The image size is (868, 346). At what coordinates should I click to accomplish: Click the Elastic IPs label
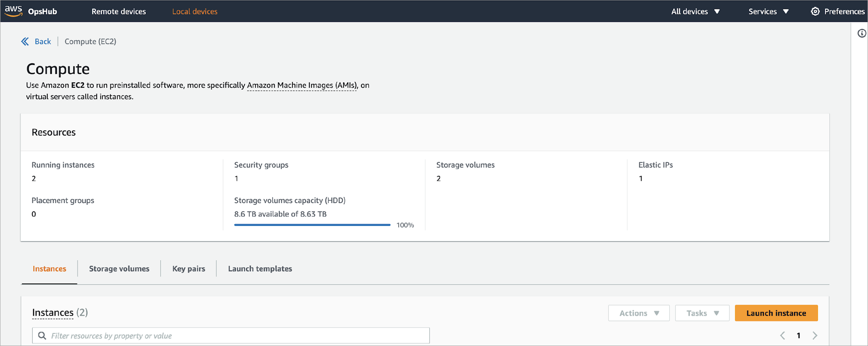(x=656, y=165)
